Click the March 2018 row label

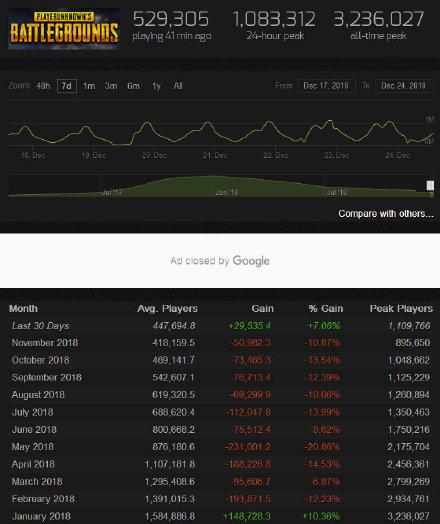37,482
